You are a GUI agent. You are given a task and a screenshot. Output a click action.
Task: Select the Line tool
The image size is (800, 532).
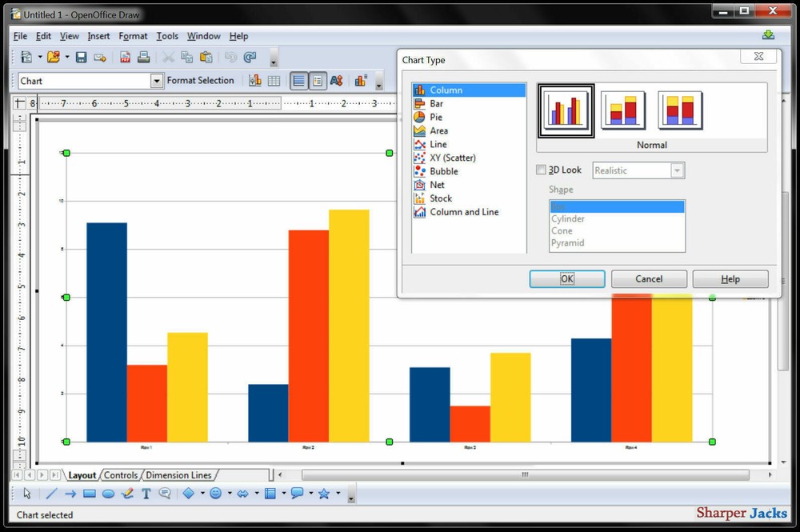point(50,494)
